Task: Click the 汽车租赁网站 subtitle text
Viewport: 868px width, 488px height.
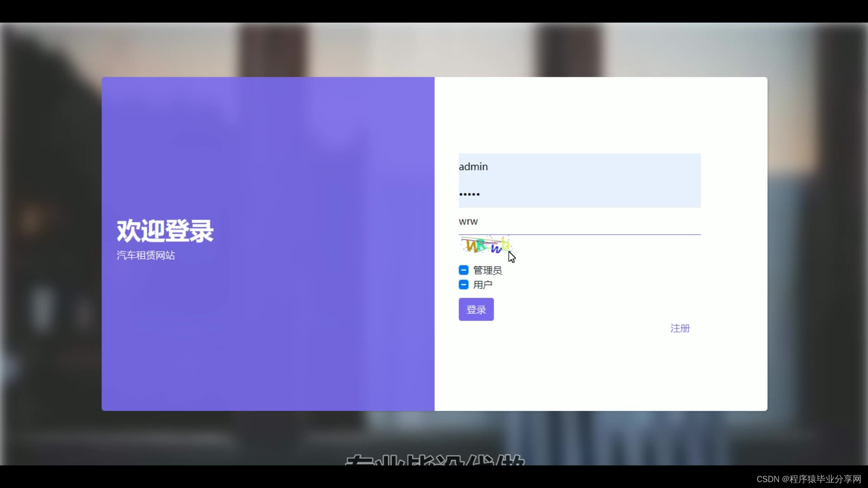Action: pyautogui.click(x=146, y=255)
